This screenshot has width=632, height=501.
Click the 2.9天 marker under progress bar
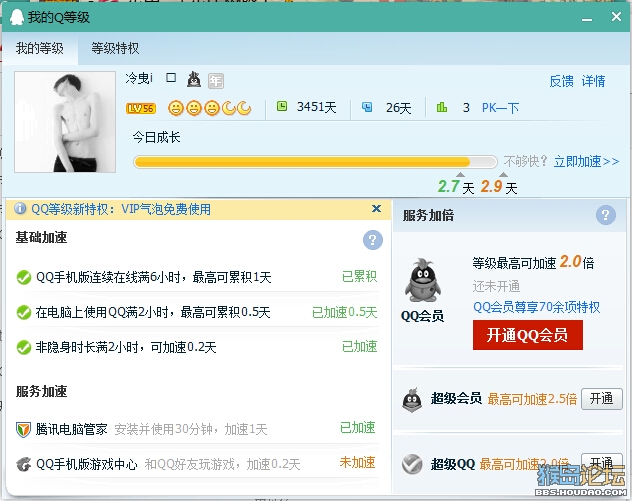[499, 186]
